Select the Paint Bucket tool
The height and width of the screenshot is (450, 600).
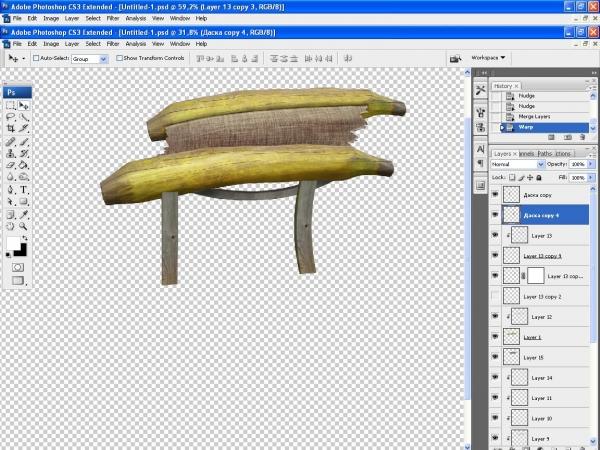tap(23, 165)
